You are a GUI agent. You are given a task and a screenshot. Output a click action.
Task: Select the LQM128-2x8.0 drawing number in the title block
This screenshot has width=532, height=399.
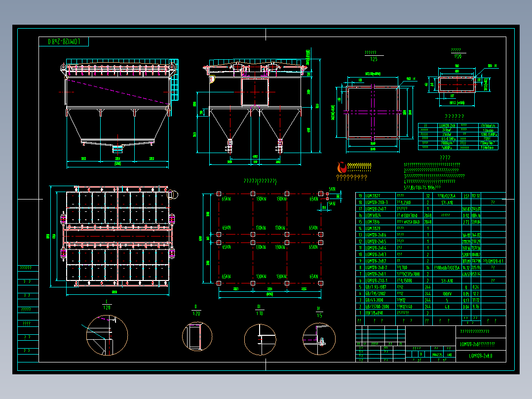click(x=481, y=356)
